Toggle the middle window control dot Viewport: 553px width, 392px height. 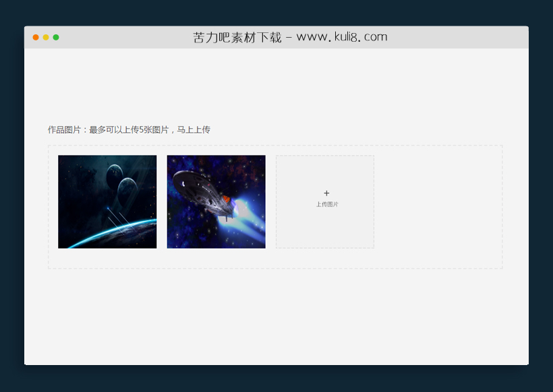[x=45, y=37]
